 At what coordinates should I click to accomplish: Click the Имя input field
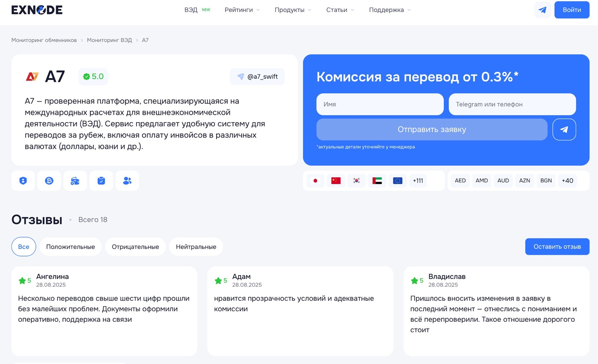coord(380,104)
